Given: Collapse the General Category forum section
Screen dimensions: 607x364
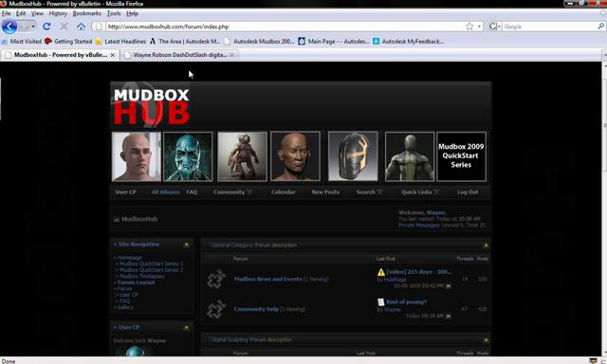Looking at the screenshot, I should pos(486,245).
